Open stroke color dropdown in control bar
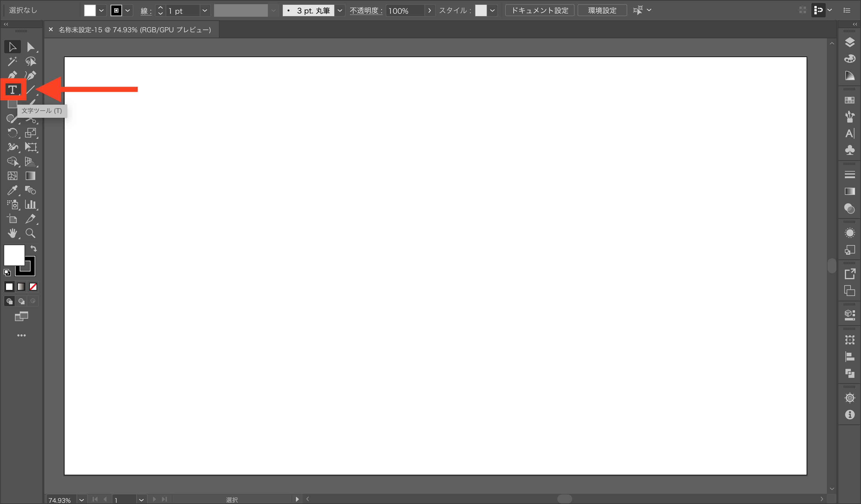Viewport: 861px width, 504px height. [127, 10]
